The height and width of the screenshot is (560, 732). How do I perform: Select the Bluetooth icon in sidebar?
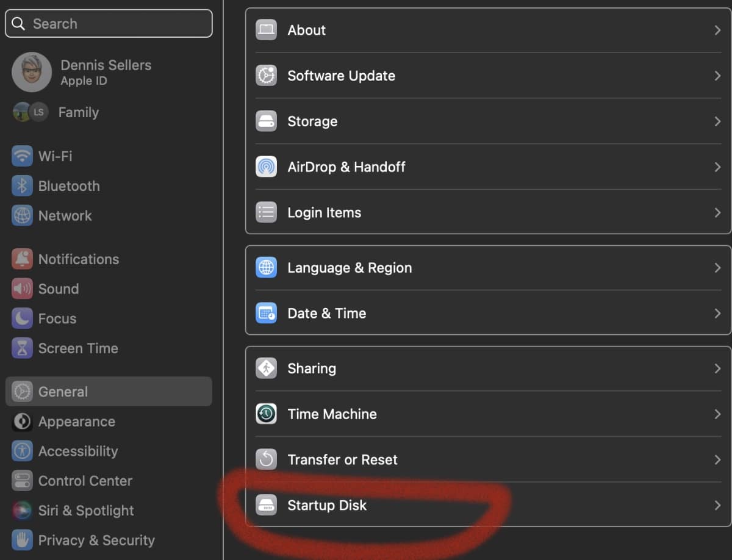tap(23, 186)
